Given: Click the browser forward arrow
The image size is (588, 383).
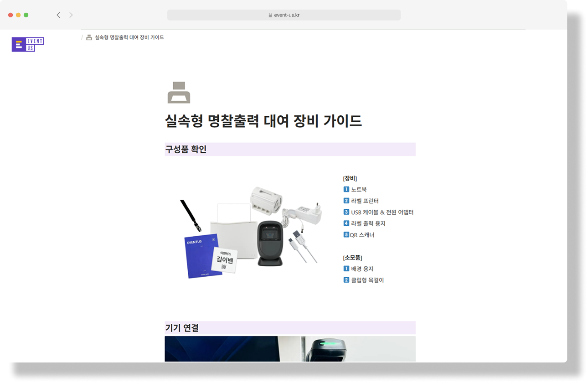Looking at the screenshot, I should click(x=71, y=15).
